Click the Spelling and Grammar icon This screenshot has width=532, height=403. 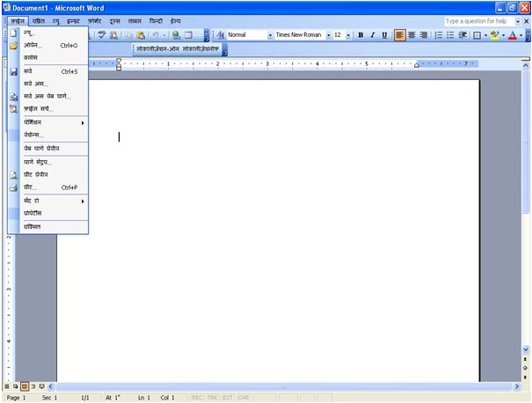[x=103, y=35]
